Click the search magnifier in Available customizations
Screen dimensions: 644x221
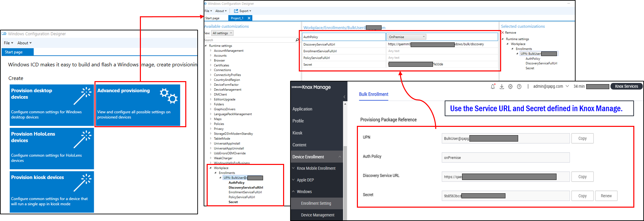tap(297, 40)
